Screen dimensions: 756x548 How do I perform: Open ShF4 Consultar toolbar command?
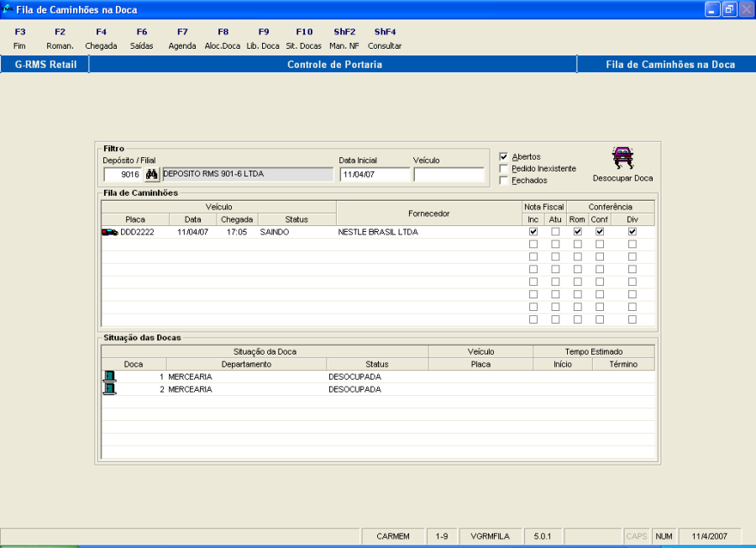coord(385,39)
